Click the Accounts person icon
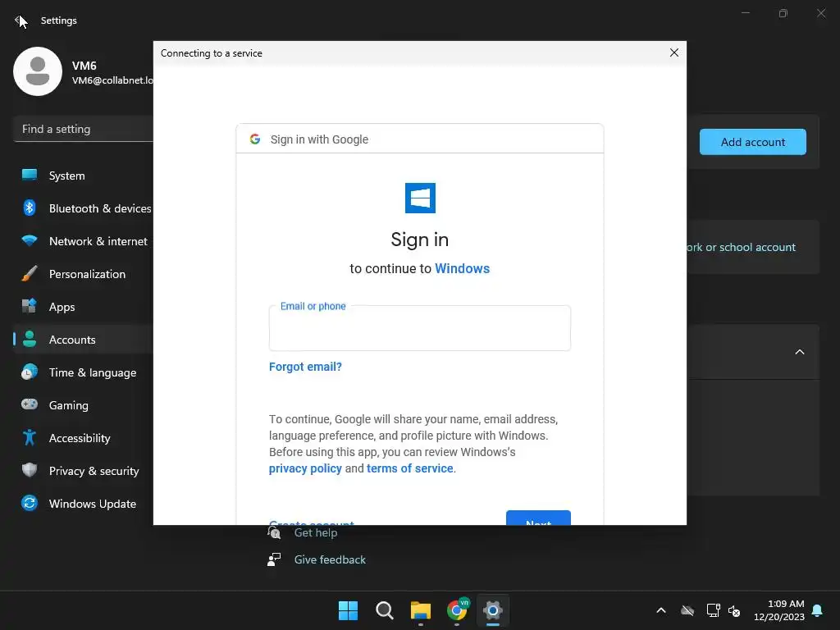Viewport: 840px width, 630px height. [x=30, y=339]
